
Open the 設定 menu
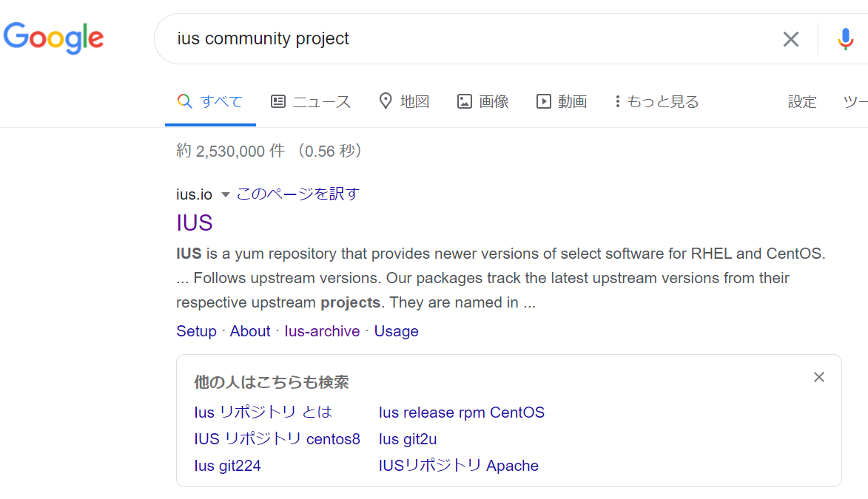(802, 102)
